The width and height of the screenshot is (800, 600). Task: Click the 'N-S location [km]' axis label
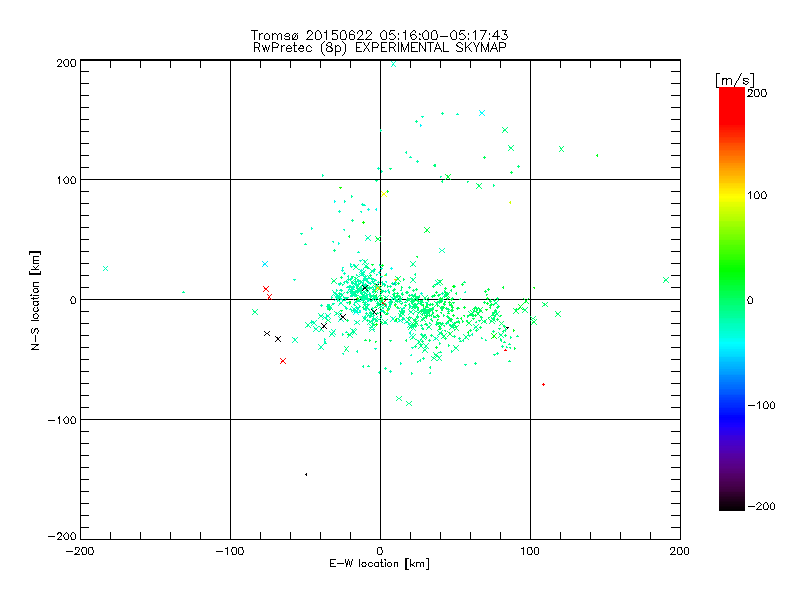click(36, 300)
